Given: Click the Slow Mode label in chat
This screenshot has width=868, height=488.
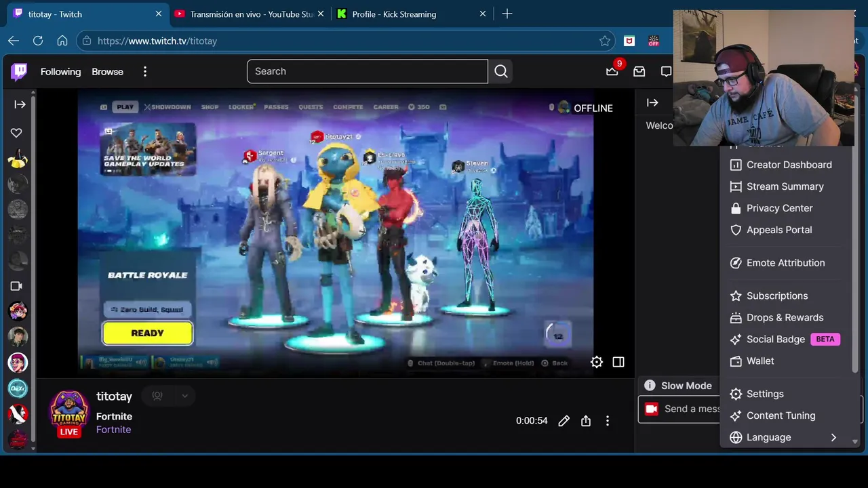Looking at the screenshot, I should (686, 385).
